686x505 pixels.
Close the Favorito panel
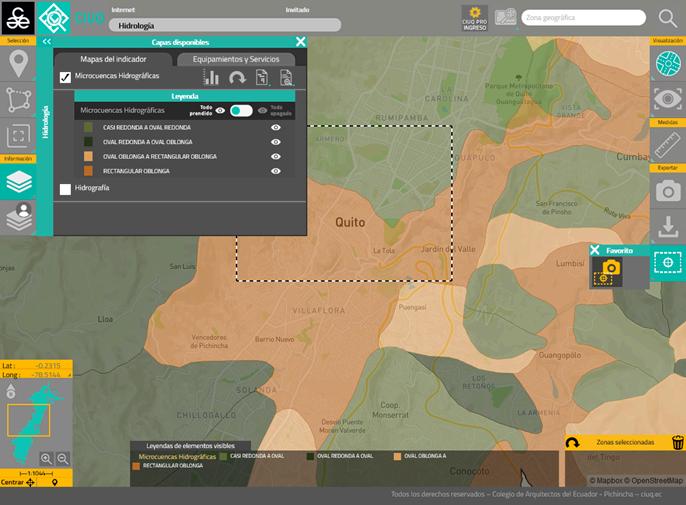[595, 250]
